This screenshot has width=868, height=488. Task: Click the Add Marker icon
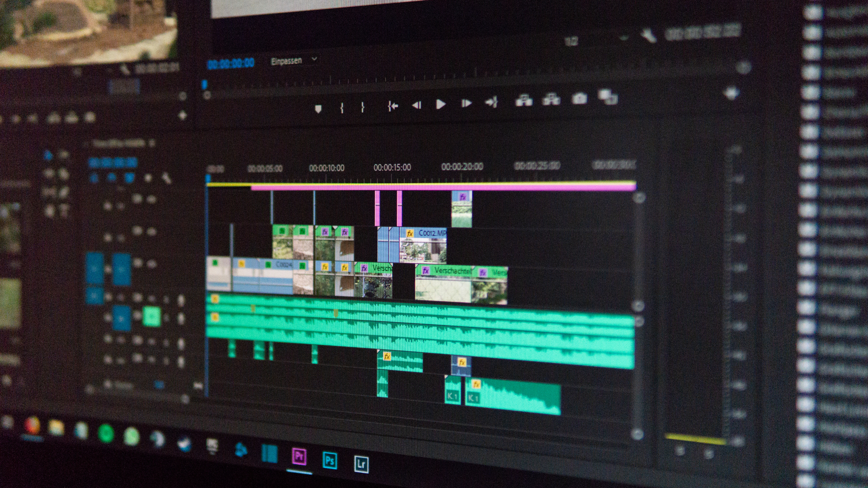pyautogui.click(x=318, y=109)
